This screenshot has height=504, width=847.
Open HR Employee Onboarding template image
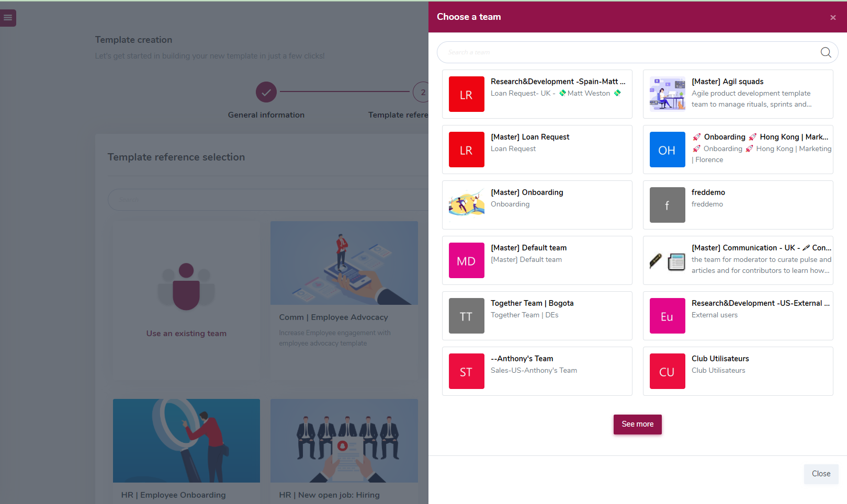(x=186, y=441)
